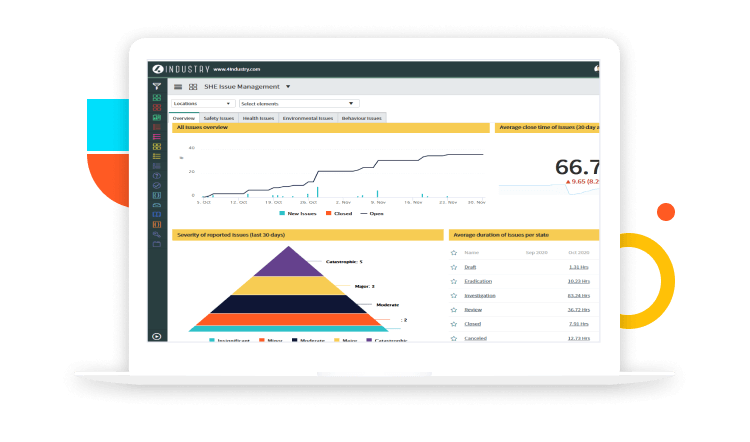750x442 pixels.
Task: Open the Closed state link in table
Action: (x=473, y=324)
